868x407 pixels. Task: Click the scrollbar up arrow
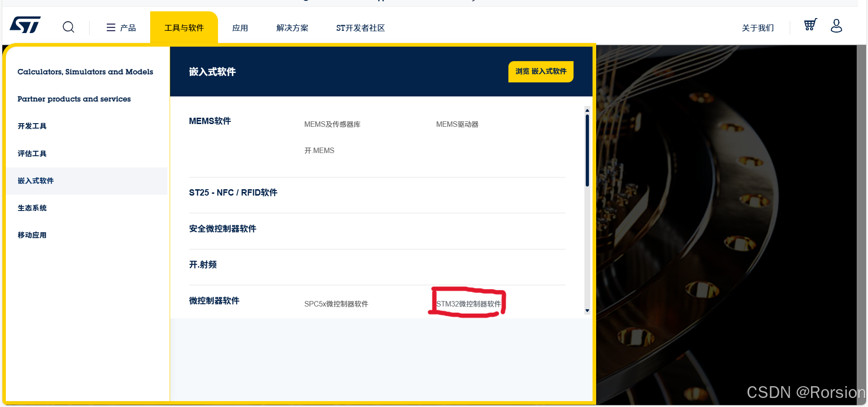(x=587, y=110)
